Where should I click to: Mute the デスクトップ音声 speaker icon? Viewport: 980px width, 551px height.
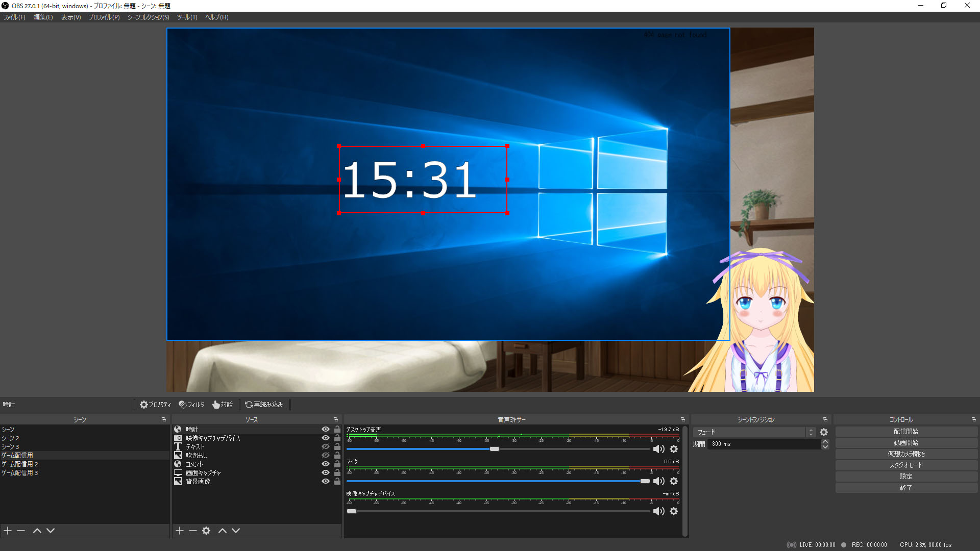click(x=658, y=449)
